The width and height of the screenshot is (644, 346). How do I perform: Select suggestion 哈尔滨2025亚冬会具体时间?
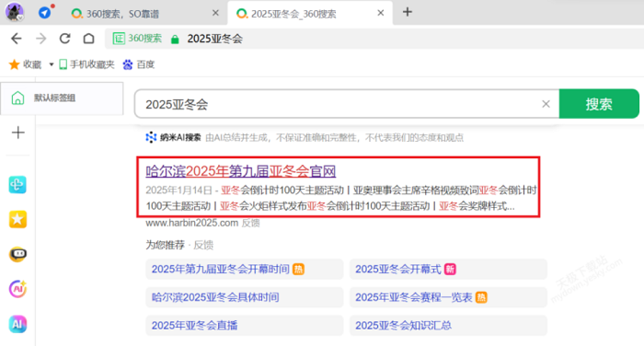coord(245,297)
